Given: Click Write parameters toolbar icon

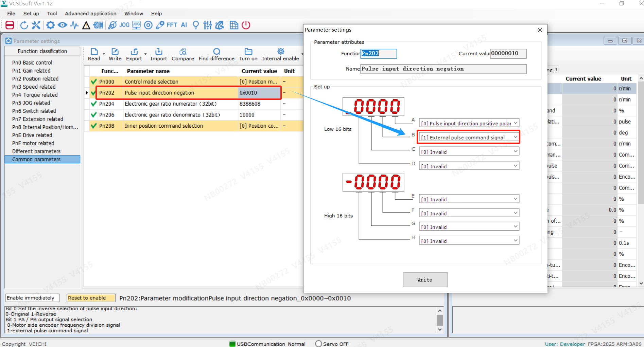Looking at the screenshot, I should [115, 54].
